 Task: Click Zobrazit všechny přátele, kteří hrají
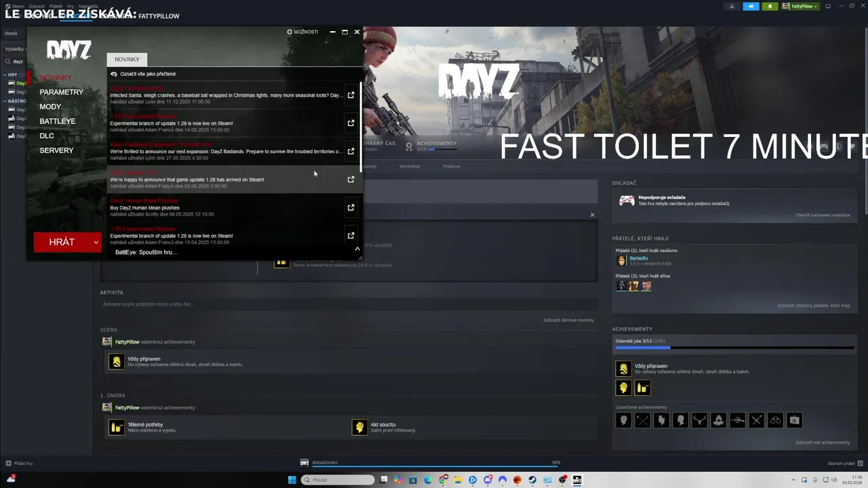point(814,306)
